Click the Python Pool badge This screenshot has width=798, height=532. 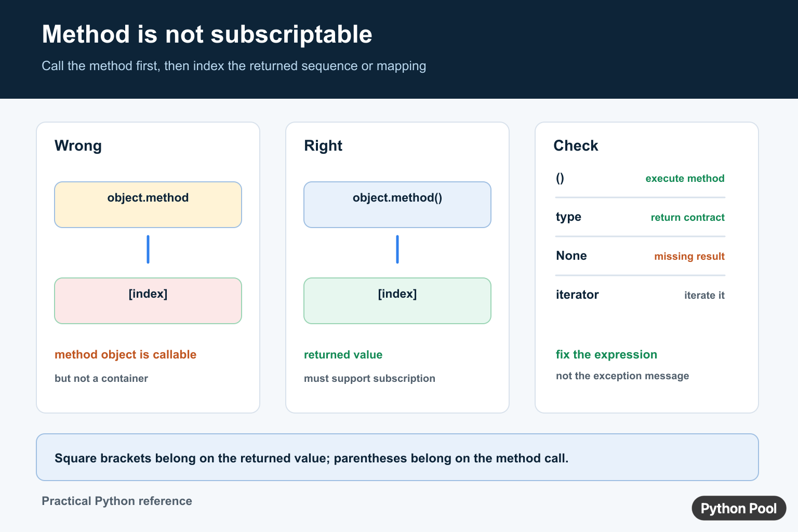click(739, 508)
